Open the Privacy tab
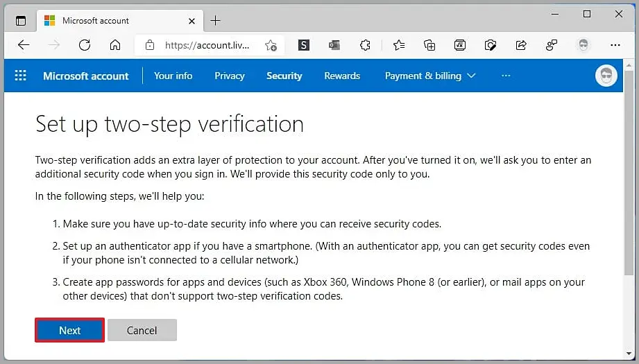This screenshot has height=364, width=639. click(230, 76)
